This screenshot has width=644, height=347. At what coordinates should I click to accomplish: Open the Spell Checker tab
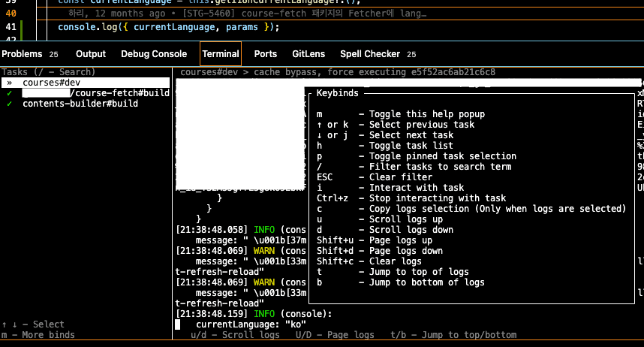[x=370, y=54]
